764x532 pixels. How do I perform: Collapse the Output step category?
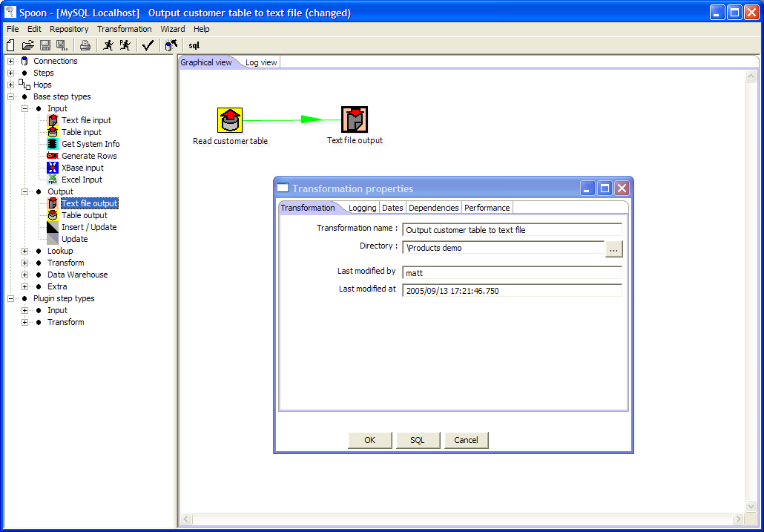coord(25,191)
